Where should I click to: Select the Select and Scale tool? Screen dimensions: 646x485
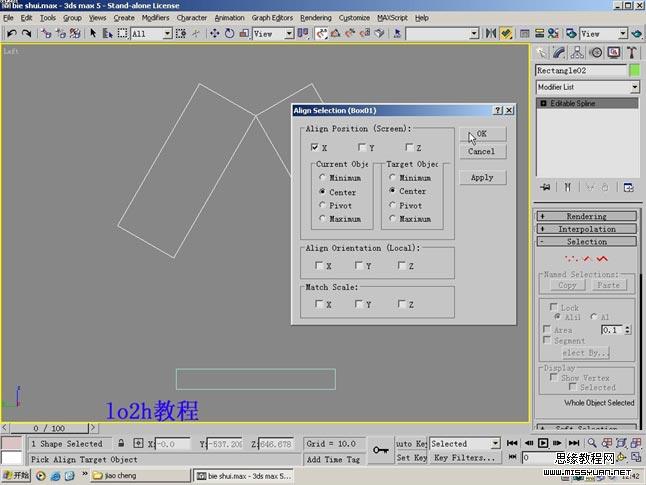[244, 33]
